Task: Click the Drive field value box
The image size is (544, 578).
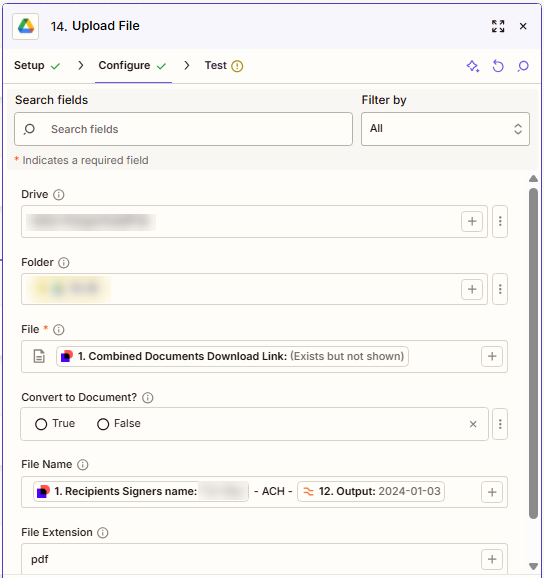Action: [254, 222]
